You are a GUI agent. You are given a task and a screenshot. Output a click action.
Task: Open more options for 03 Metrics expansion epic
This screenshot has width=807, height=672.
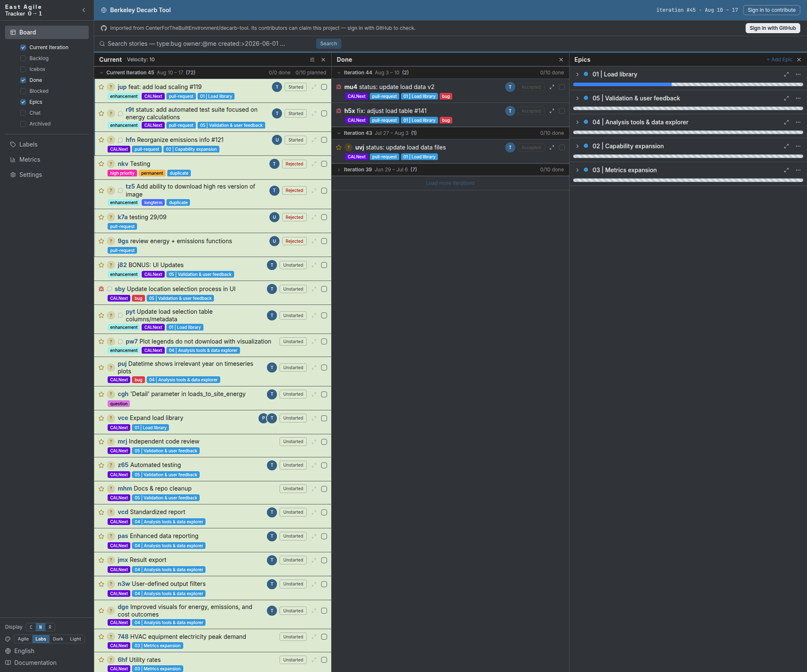coord(798,170)
